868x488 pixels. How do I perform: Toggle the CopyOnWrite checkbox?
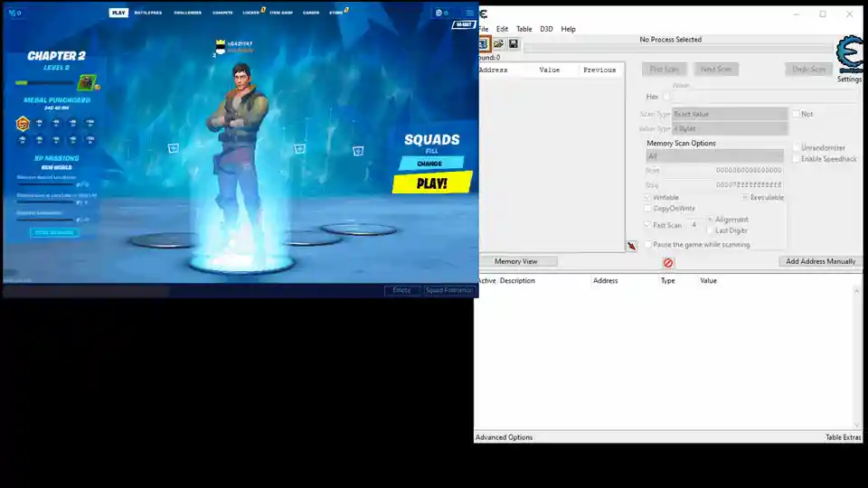tap(647, 209)
